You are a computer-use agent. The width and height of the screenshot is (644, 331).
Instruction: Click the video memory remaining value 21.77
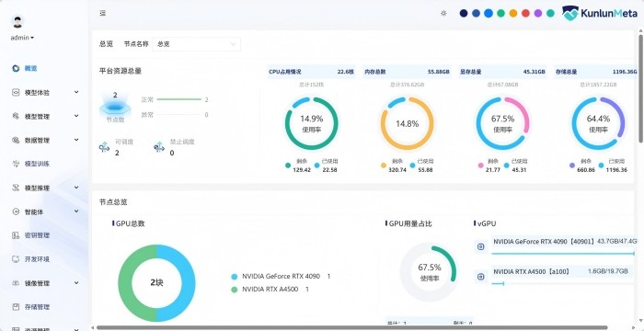(493, 169)
